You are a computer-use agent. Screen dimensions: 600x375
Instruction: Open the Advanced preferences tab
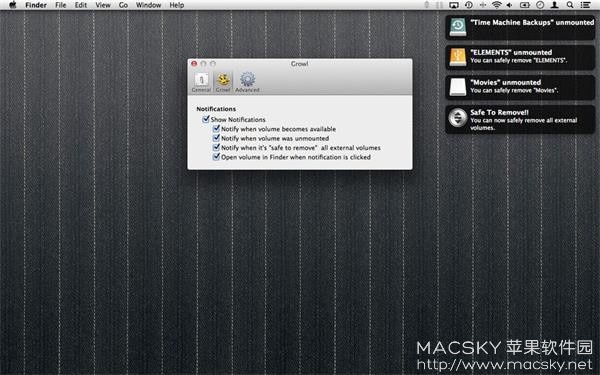pyautogui.click(x=247, y=82)
